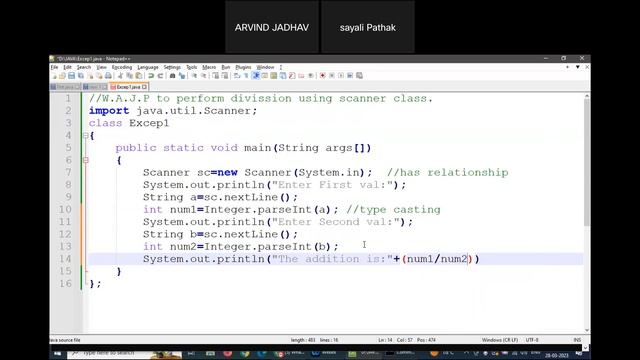
Task: Click the Paste toolbar icon
Action: coord(139,76)
